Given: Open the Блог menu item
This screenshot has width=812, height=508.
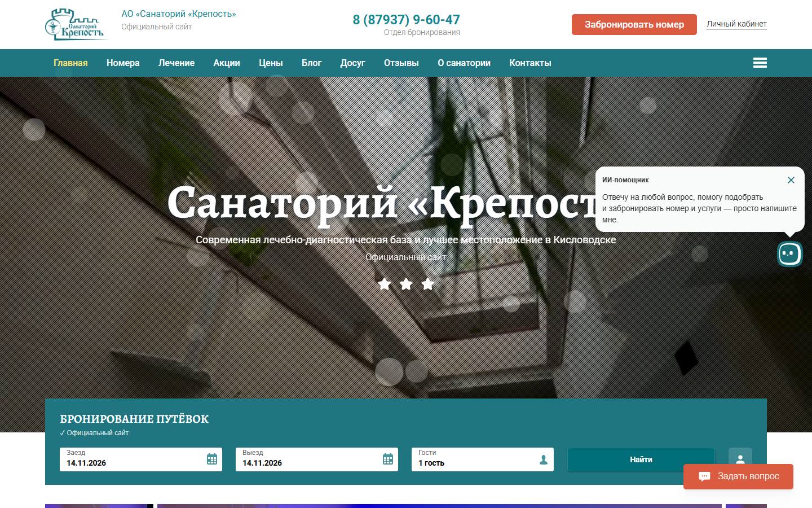Looking at the screenshot, I should [311, 63].
